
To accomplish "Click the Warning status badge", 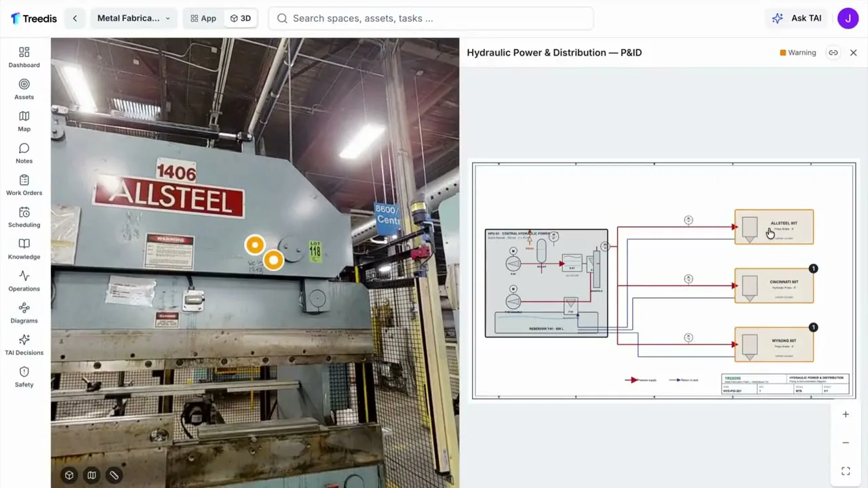I will 798,52.
